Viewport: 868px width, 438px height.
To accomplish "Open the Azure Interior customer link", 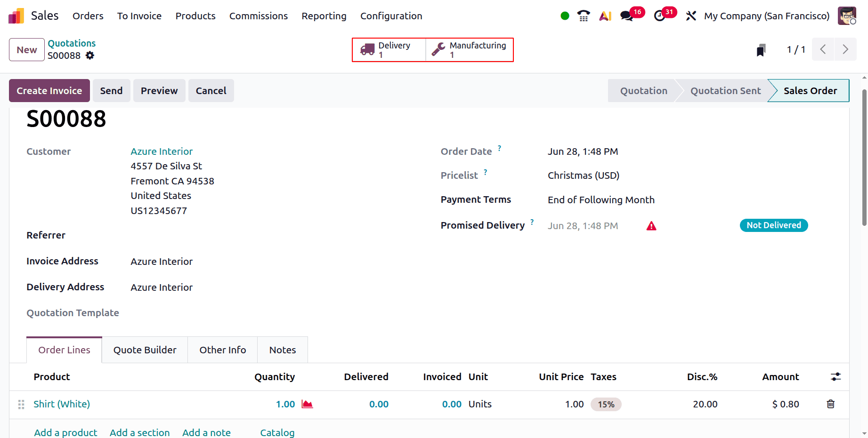I will point(162,151).
